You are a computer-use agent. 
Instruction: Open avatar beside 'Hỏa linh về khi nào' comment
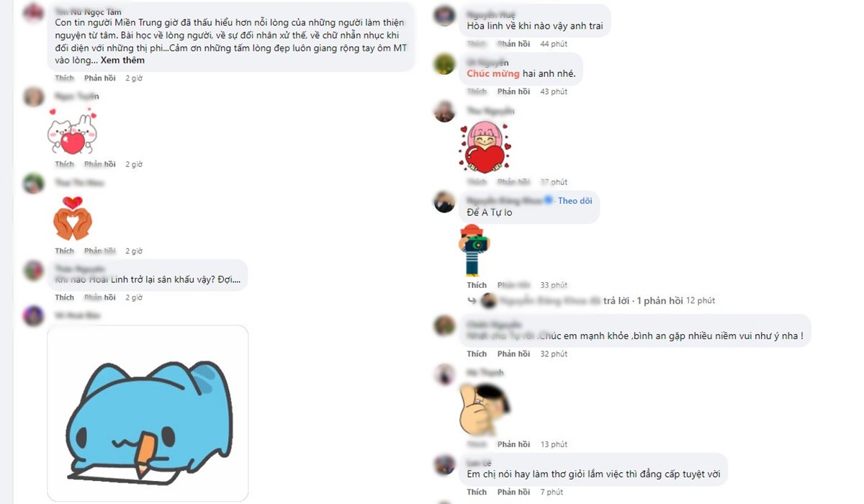point(445,16)
